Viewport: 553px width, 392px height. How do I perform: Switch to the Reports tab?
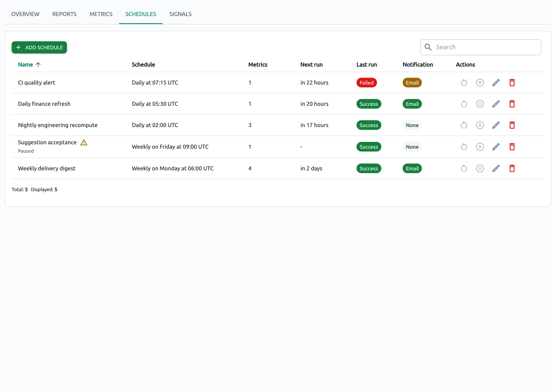pyautogui.click(x=65, y=14)
